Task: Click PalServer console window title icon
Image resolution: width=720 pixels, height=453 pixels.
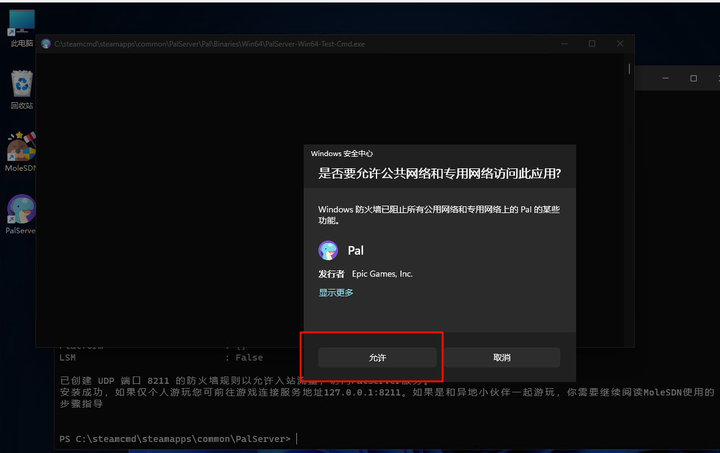Action: pos(45,44)
